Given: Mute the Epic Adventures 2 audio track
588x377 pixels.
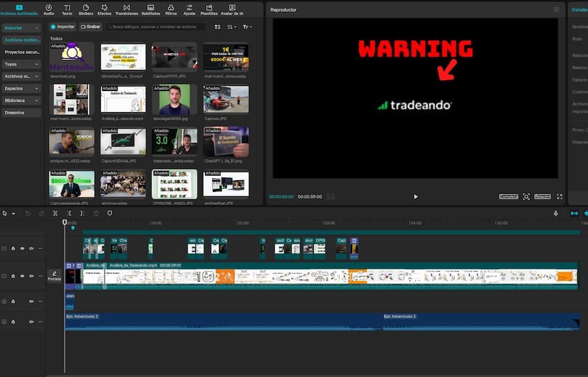Looking at the screenshot, I should (x=31, y=321).
